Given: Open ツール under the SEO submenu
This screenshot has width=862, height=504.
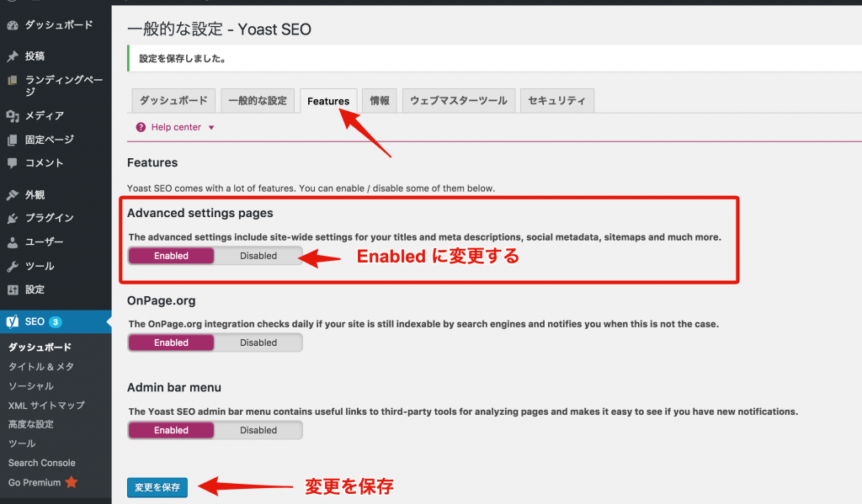Looking at the screenshot, I should (x=22, y=443).
